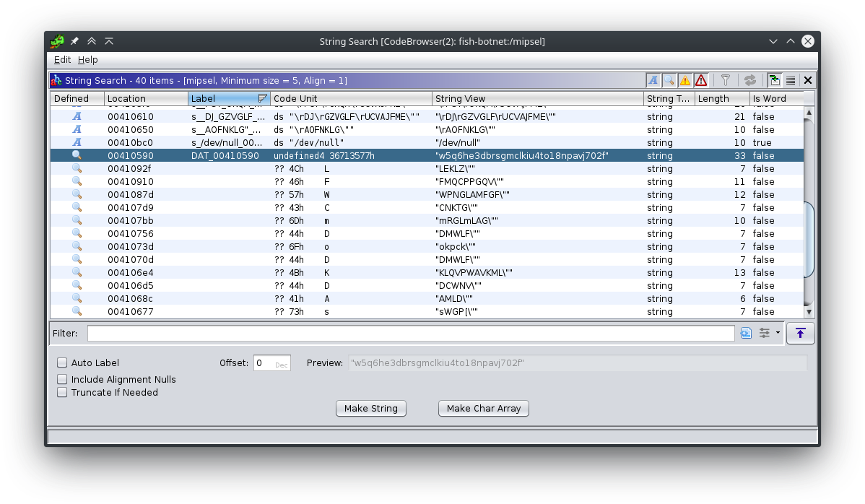Toggle defined strings icon in toolbar
The width and height of the screenshot is (865, 504).
(x=653, y=80)
